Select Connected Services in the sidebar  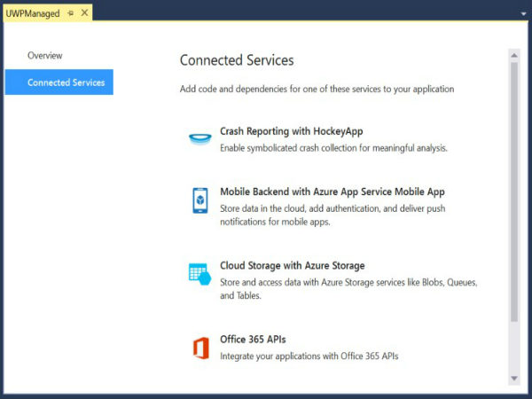66,82
